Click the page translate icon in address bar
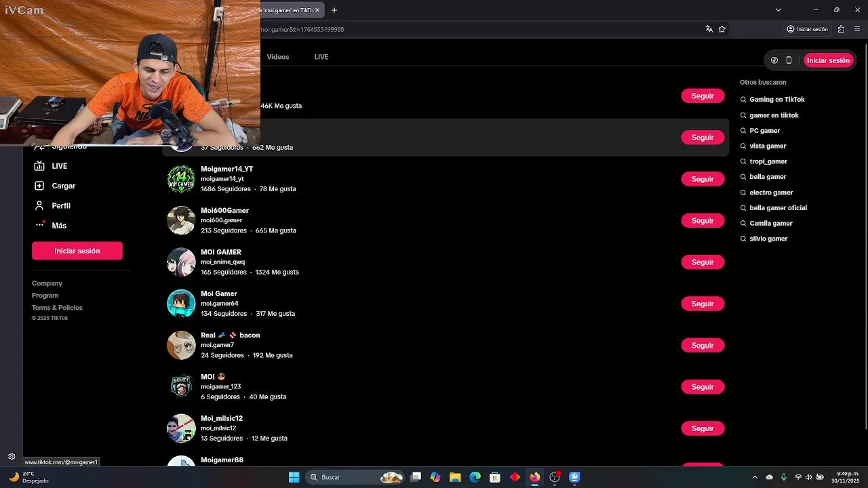Screen dimensions: 868x488 click(x=709, y=29)
